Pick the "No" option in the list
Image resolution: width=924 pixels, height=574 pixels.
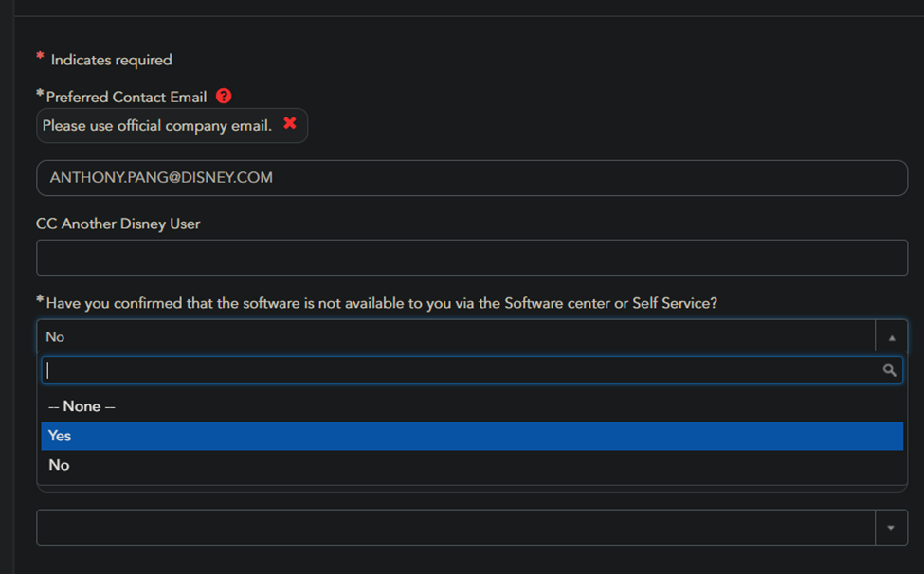pyautogui.click(x=59, y=465)
